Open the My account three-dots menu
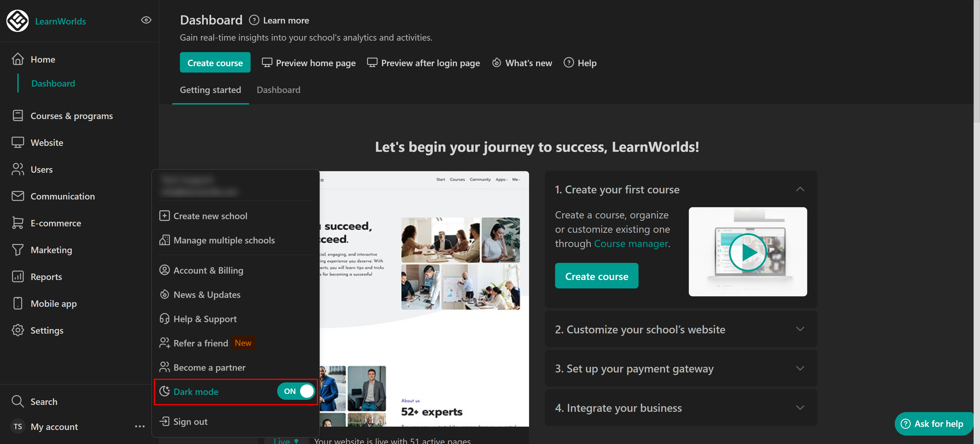980x444 pixels. point(140,426)
